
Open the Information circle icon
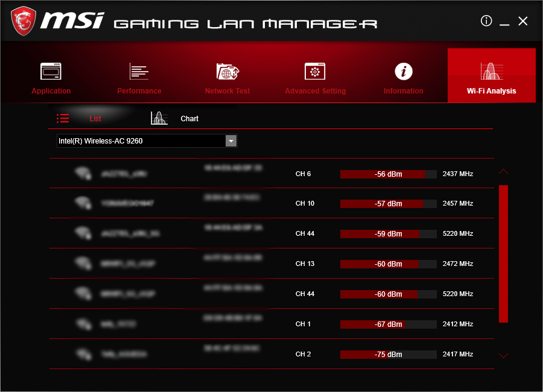coord(404,71)
